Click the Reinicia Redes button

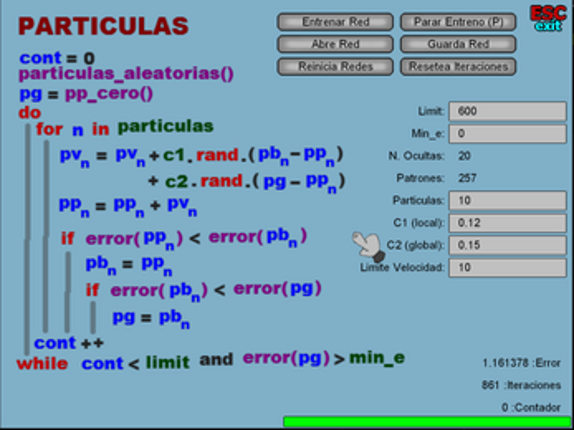coord(335,67)
